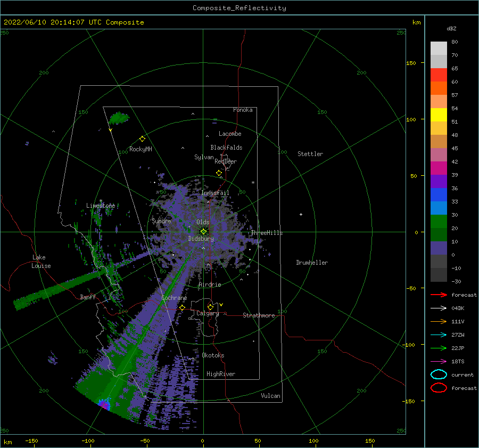
Task: Click the yellow diamond marker inside Calgary
Action: [210, 307]
